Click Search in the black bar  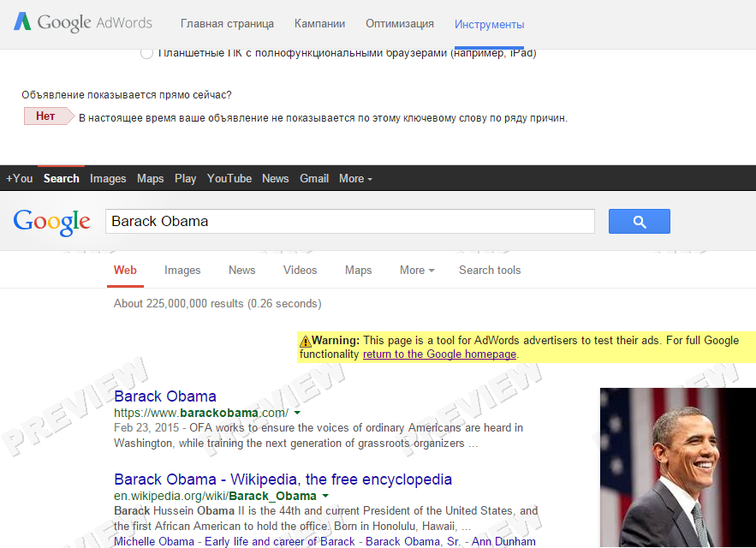[62, 178]
